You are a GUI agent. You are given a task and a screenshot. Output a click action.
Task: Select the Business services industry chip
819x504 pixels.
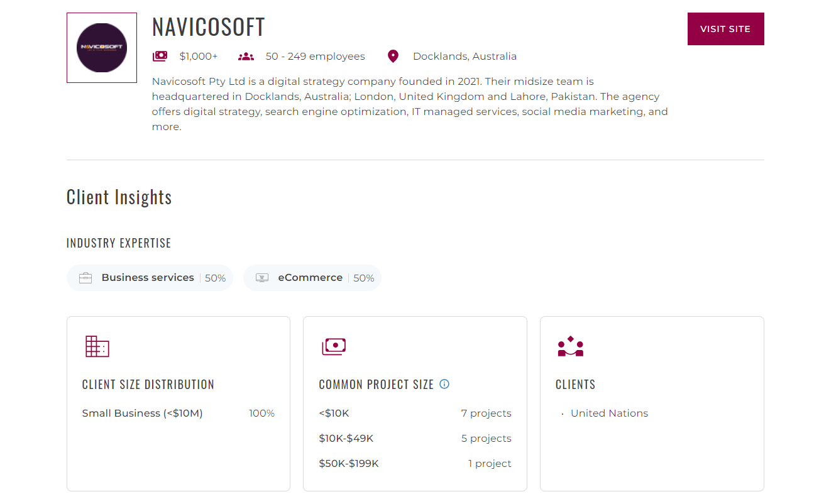150,278
